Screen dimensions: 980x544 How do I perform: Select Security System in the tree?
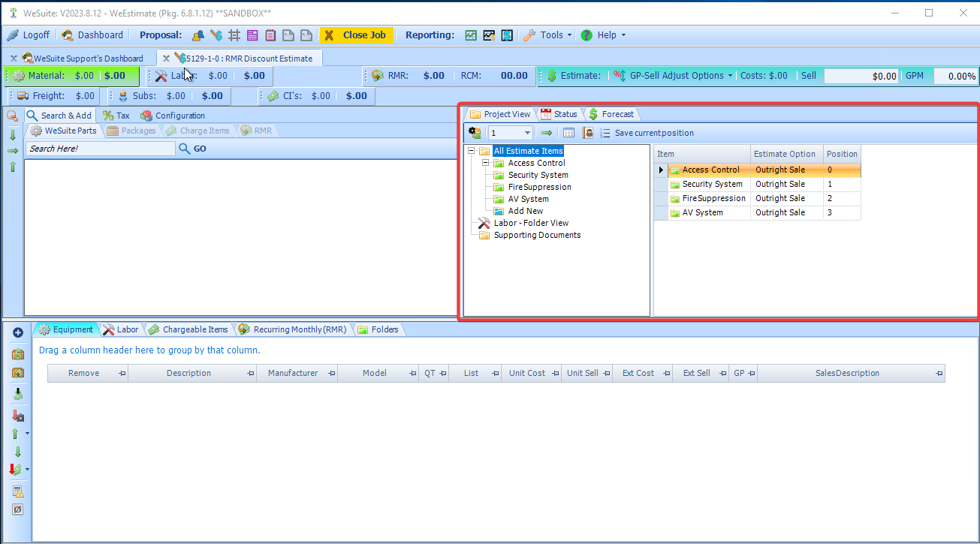[x=538, y=175]
